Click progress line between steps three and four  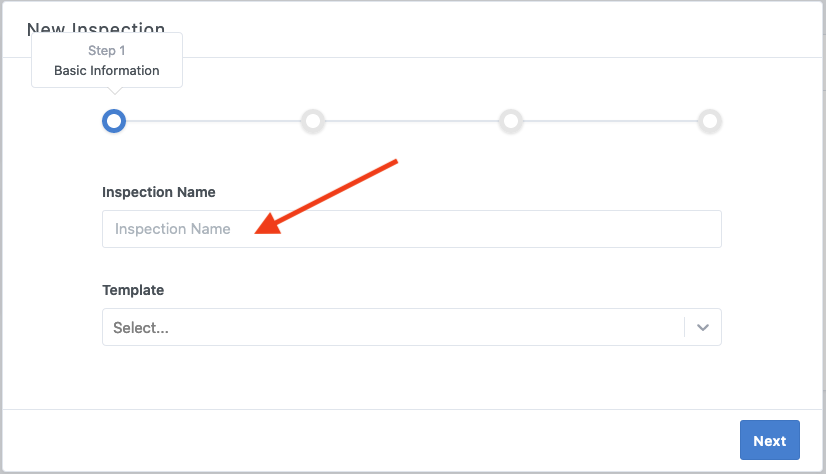[610, 121]
